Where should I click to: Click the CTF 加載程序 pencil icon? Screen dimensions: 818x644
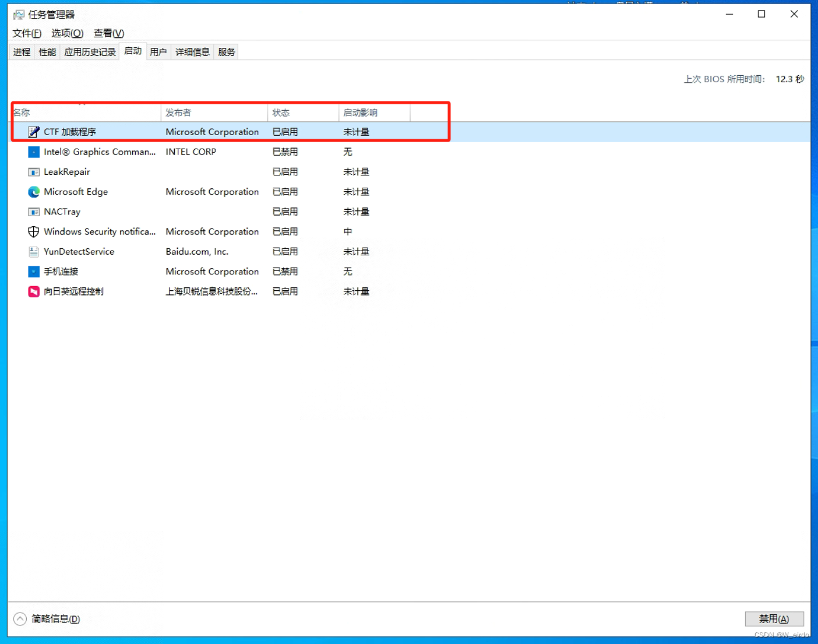tap(34, 132)
